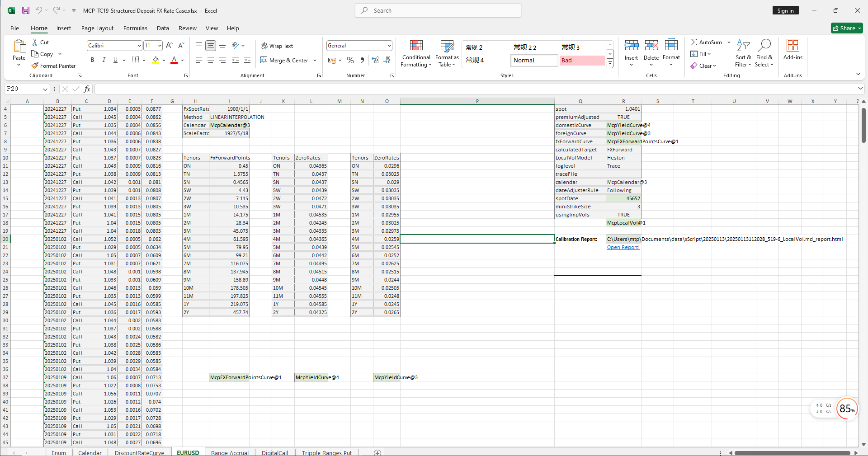Click the Undo icon

(39, 10)
